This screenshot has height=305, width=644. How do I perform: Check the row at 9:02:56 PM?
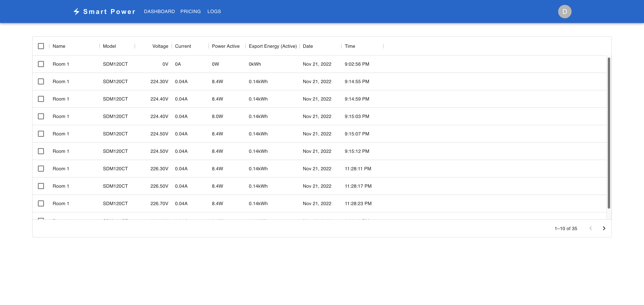click(x=41, y=64)
